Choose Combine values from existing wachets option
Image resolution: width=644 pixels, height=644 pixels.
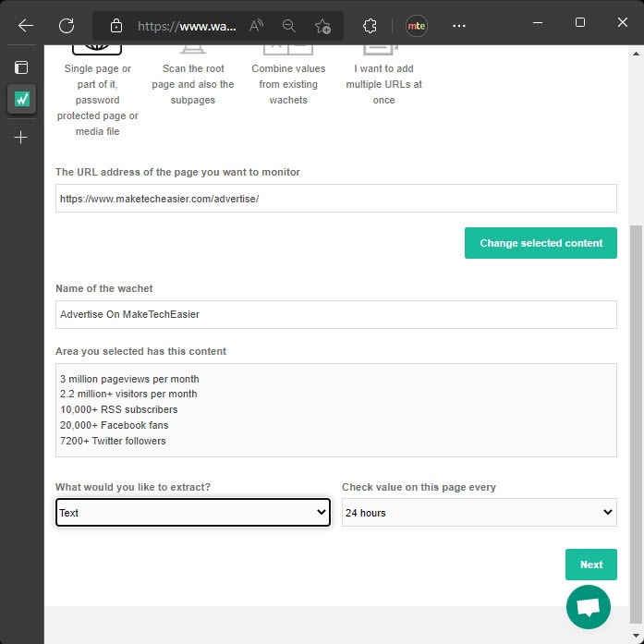click(x=288, y=77)
